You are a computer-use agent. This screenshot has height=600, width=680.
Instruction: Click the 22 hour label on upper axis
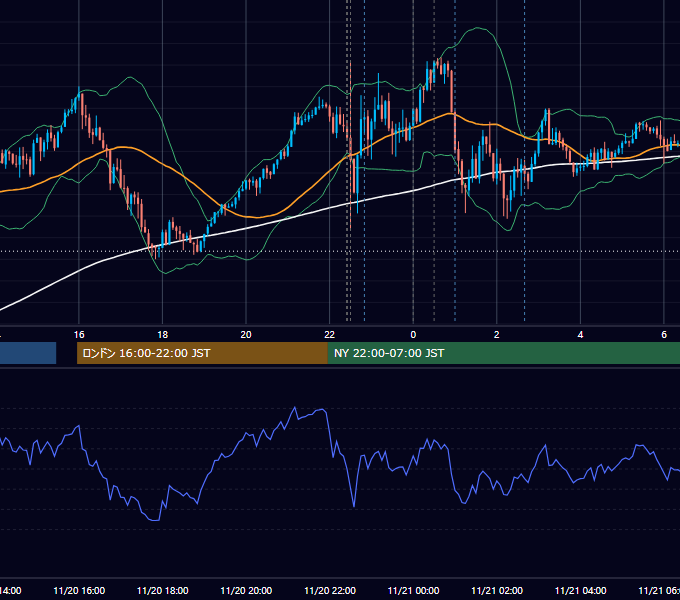coord(330,335)
